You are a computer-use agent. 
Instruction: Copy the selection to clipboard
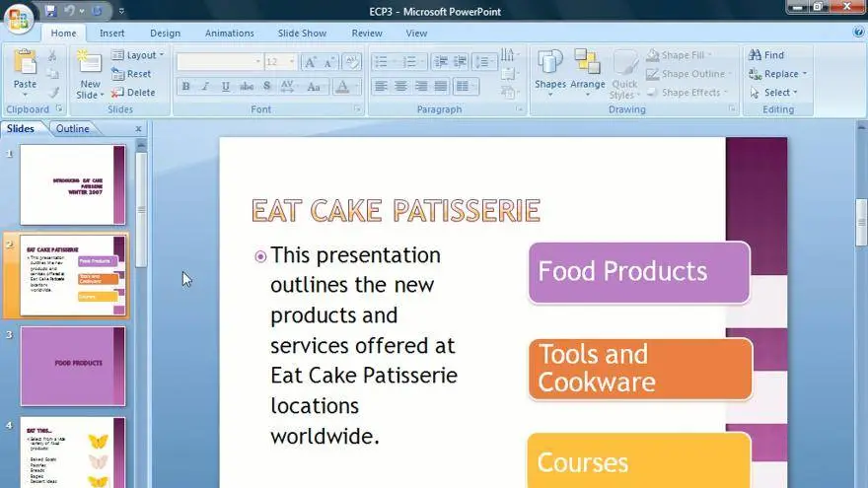coord(52,74)
